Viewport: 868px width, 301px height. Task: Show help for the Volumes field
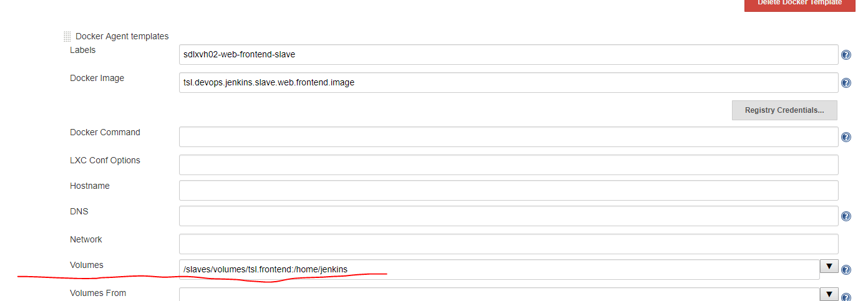coord(846,270)
